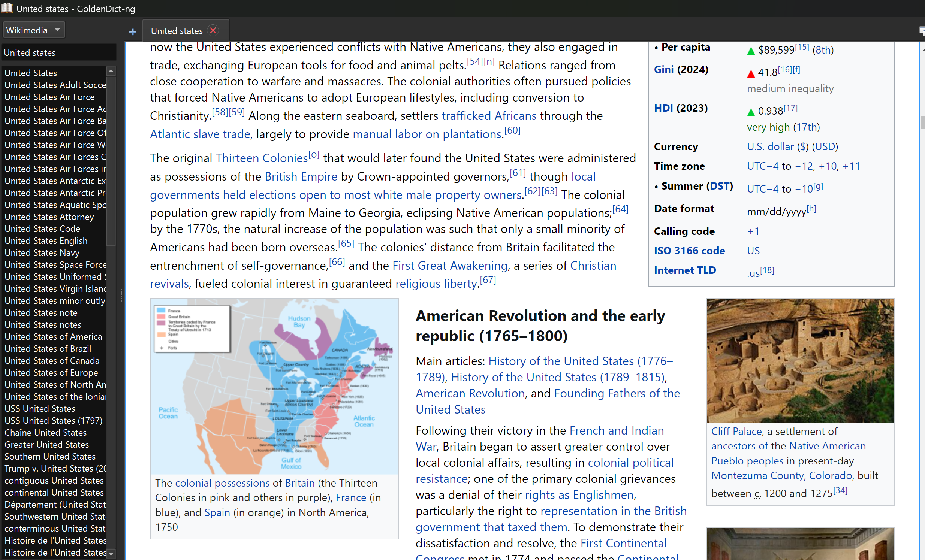Click the search field containing United states
Screen dimensions: 925x560
(58, 52)
